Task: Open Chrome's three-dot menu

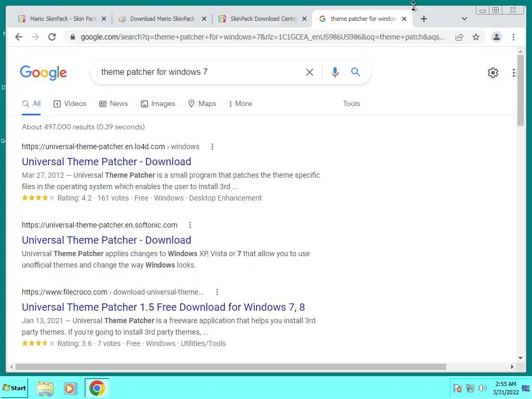Action: 514,37
